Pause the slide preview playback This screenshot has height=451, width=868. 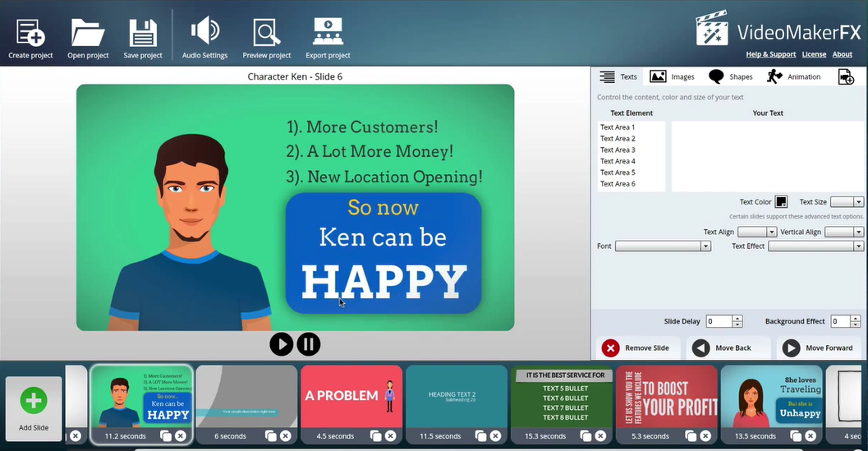309,344
